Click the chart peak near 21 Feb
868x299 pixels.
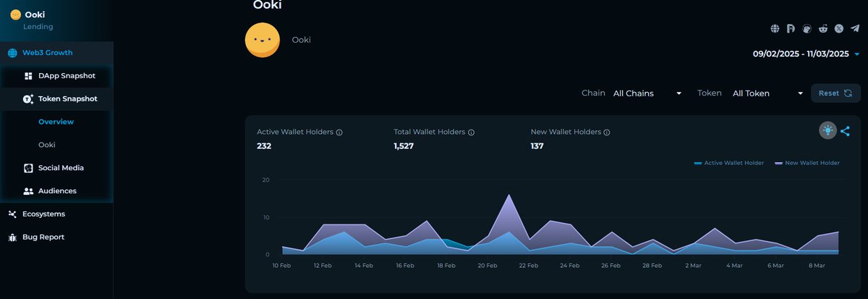509,195
